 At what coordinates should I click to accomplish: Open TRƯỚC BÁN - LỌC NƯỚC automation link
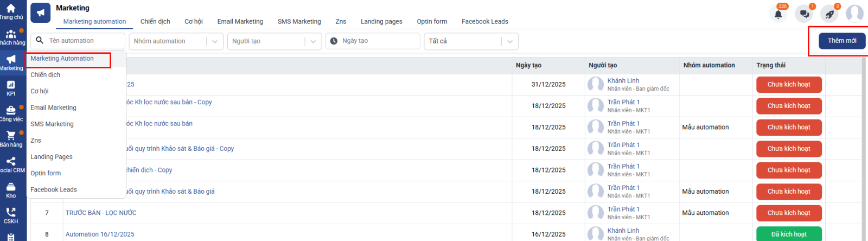[x=101, y=213]
